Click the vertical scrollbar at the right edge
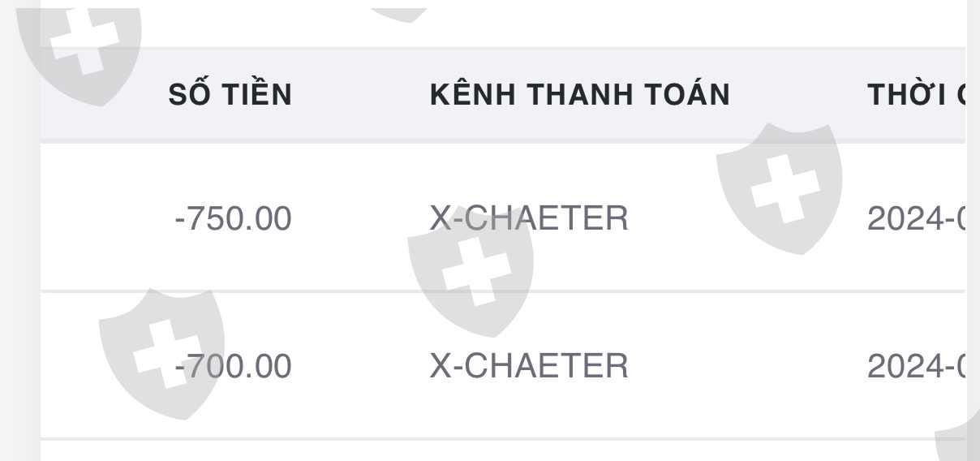Screen dimensions: 980x461 point(973,230)
